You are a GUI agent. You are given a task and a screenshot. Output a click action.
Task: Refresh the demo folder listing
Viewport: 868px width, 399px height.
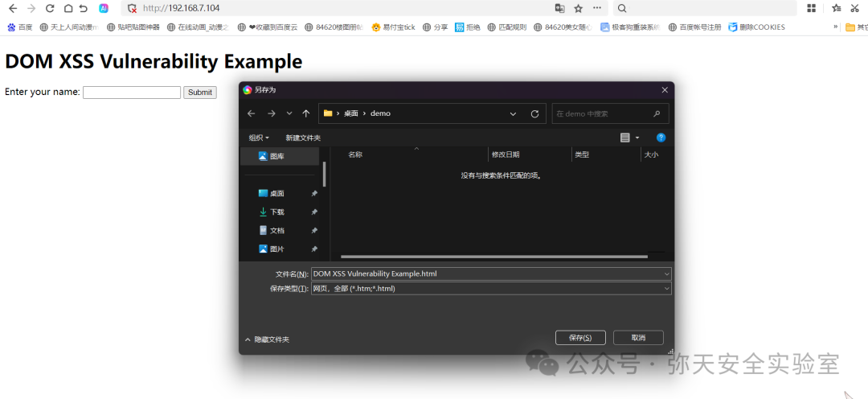point(534,113)
